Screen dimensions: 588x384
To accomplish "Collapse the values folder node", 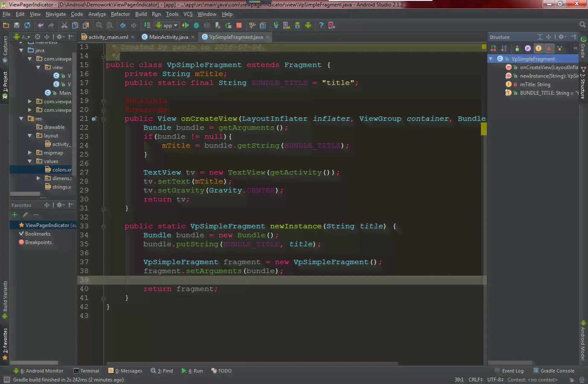I will (x=30, y=161).
